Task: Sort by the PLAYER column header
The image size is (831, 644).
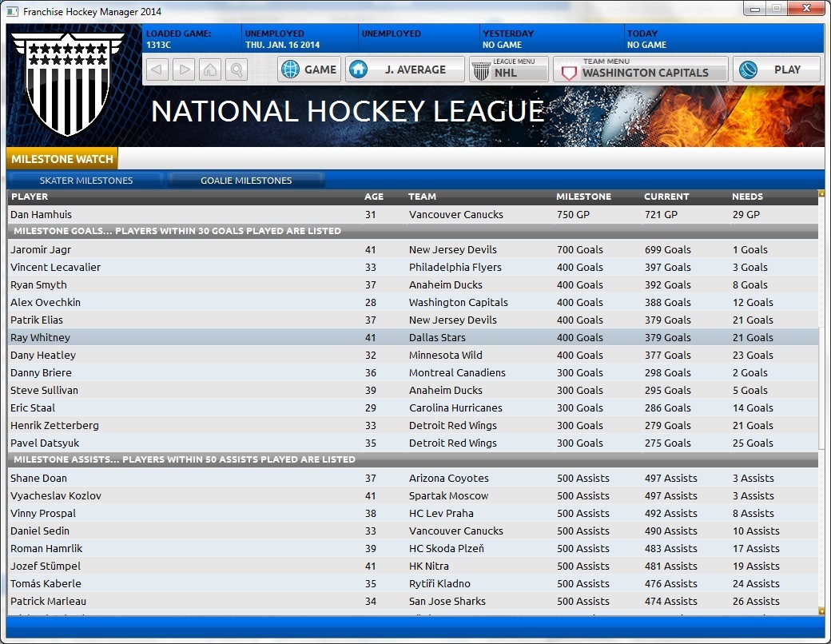Action: click(x=30, y=197)
